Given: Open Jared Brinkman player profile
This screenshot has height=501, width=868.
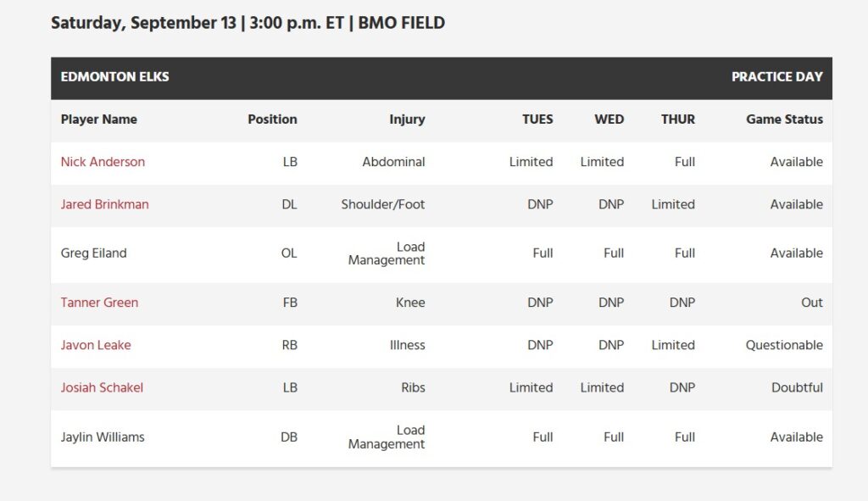Looking at the screenshot, I should coord(104,204).
